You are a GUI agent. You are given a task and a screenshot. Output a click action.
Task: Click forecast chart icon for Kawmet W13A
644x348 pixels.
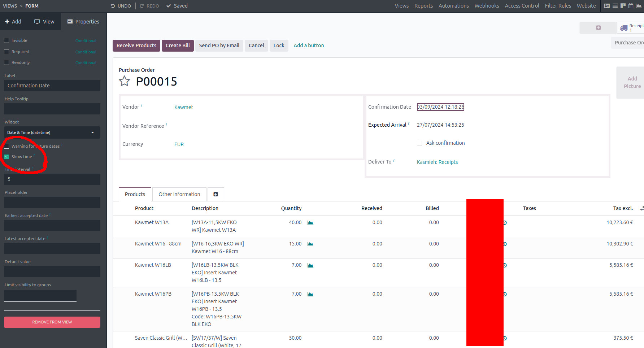click(310, 223)
